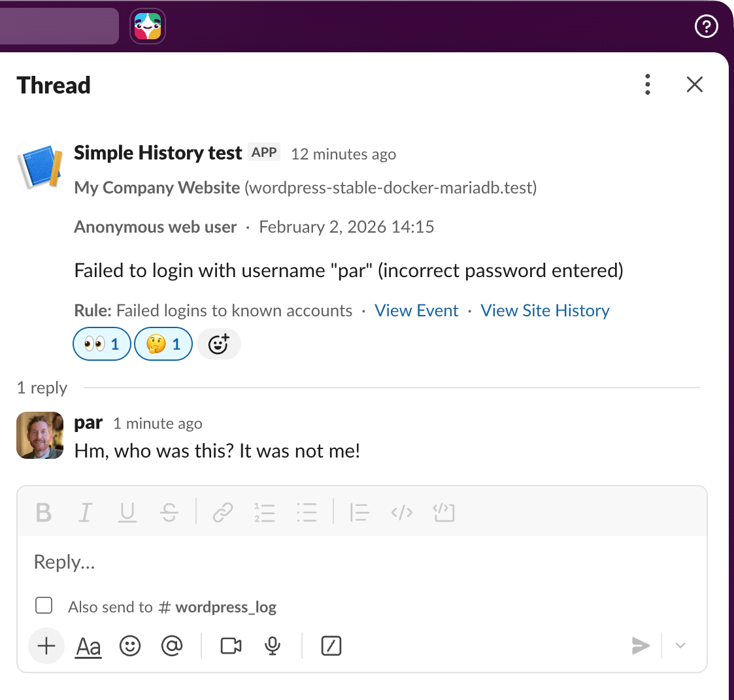The height and width of the screenshot is (700, 734).
Task: Insert an ordered list
Action: pos(265,512)
